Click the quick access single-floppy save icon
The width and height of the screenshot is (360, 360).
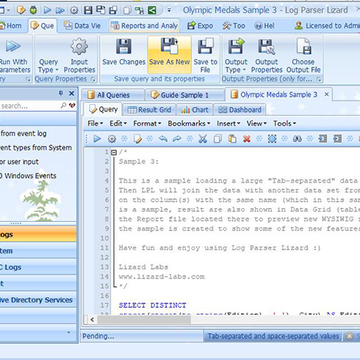tap(88, 10)
